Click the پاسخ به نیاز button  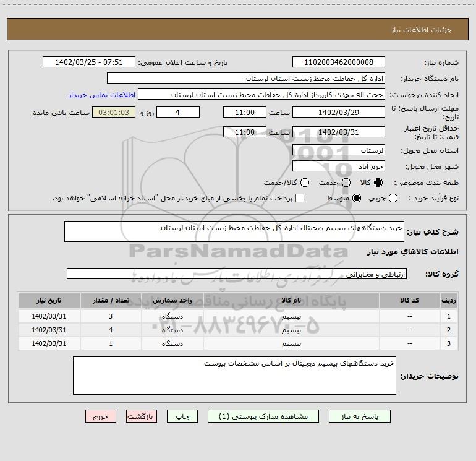[359, 416]
